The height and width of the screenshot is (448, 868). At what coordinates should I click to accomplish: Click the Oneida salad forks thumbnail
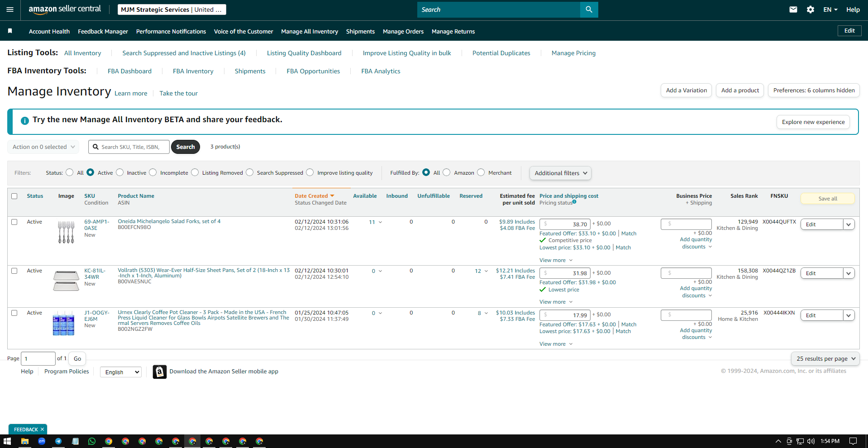click(66, 232)
